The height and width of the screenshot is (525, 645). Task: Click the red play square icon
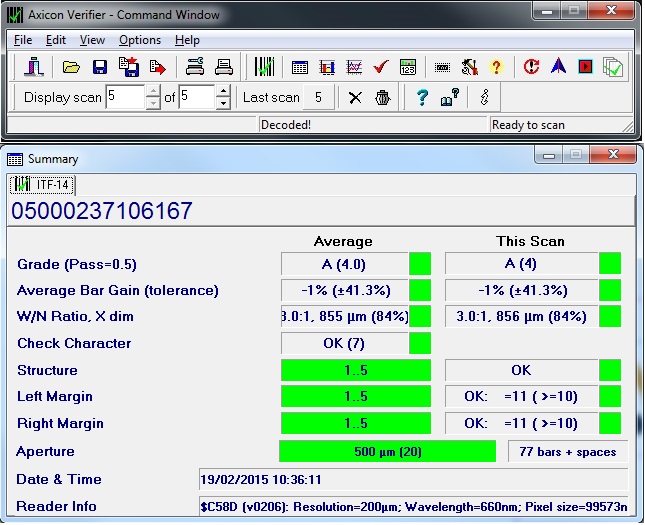[x=585, y=67]
